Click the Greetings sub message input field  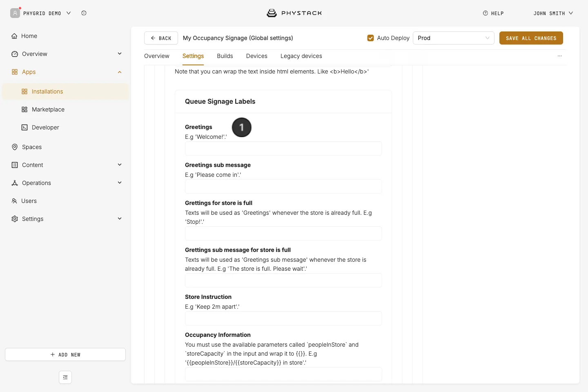click(283, 187)
